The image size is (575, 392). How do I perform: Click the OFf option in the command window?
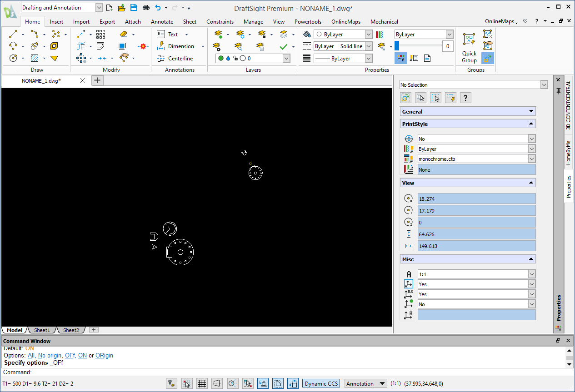(x=70, y=355)
